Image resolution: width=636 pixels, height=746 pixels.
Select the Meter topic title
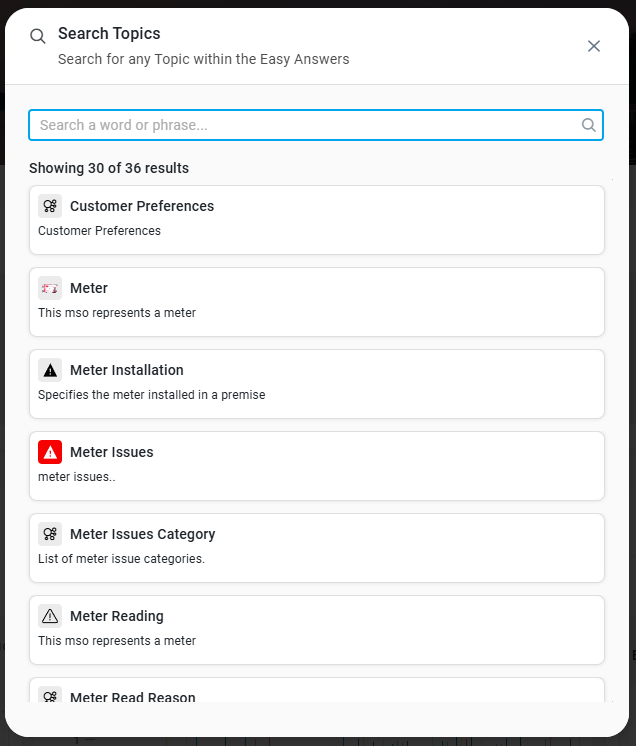click(89, 288)
